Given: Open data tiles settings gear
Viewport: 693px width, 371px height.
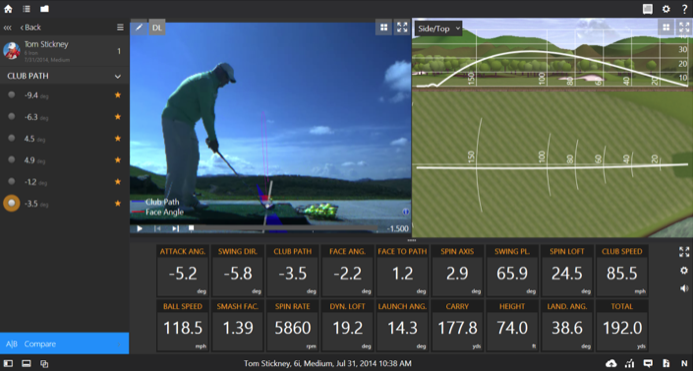Looking at the screenshot, I should (684, 271).
